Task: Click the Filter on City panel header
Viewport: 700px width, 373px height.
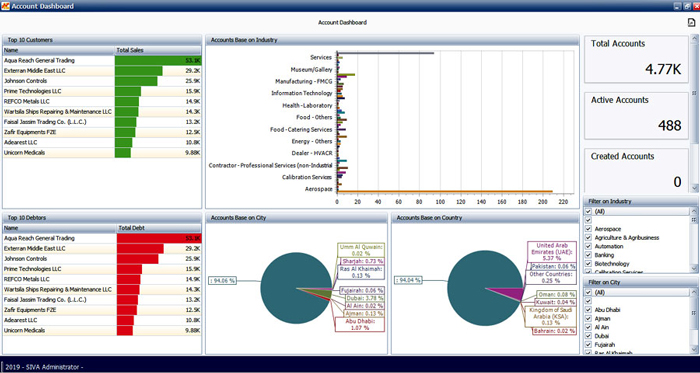Action: pyautogui.click(x=641, y=282)
